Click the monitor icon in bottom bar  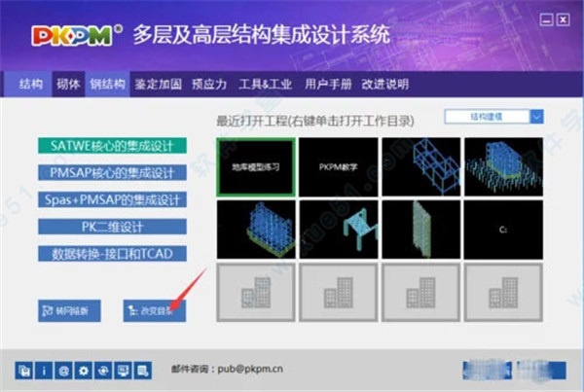pos(121,370)
